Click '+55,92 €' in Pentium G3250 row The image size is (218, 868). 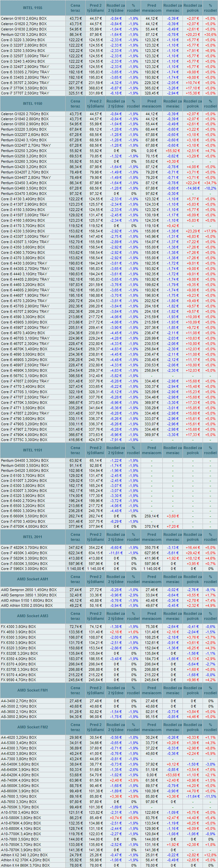click(x=172, y=151)
